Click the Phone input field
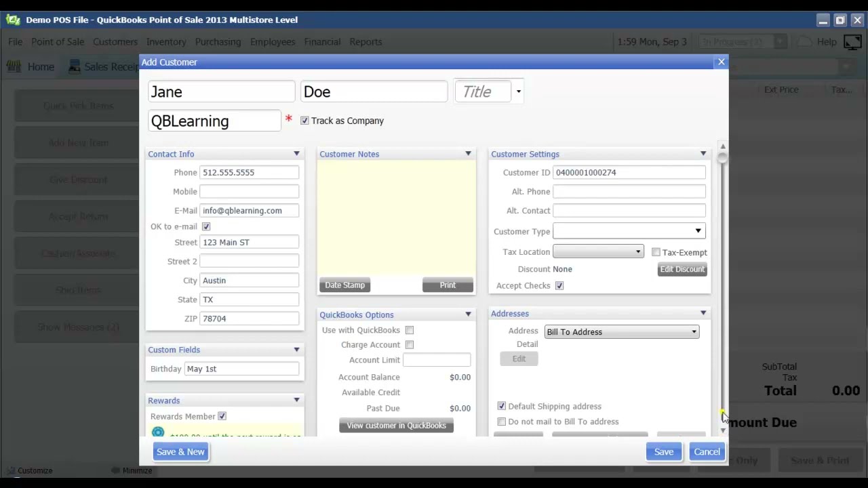 [x=249, y=172]
